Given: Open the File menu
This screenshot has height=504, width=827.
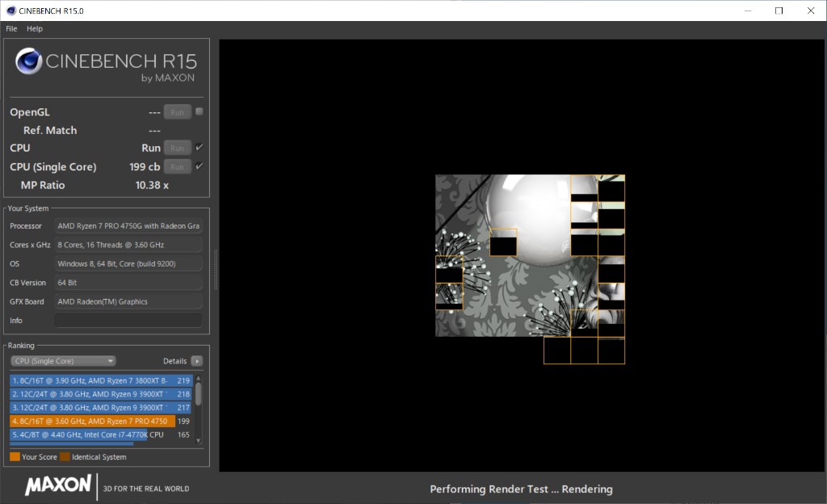Looking at the screenshot, I should click(11, 28).
